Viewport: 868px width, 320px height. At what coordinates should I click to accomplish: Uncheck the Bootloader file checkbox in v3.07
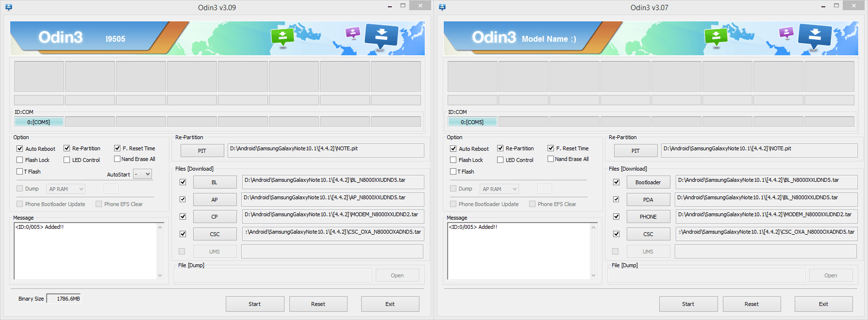pos(617,182)
